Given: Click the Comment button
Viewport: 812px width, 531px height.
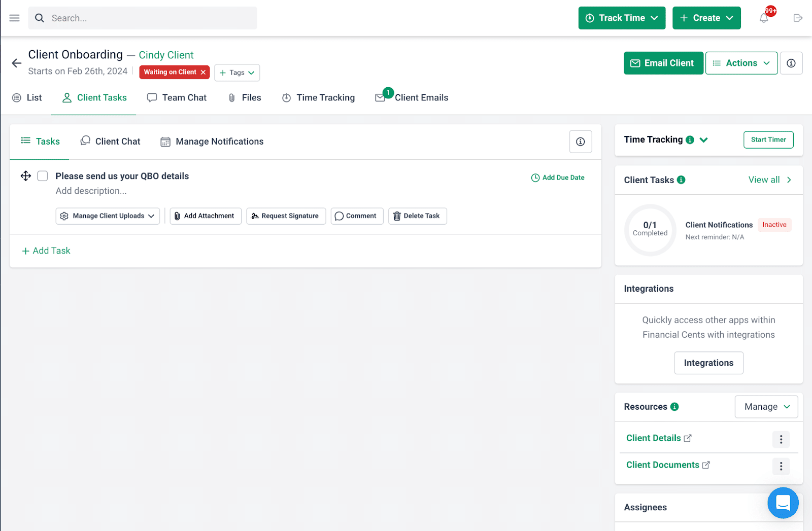Looking at the screenshot, I should [357, 216].
